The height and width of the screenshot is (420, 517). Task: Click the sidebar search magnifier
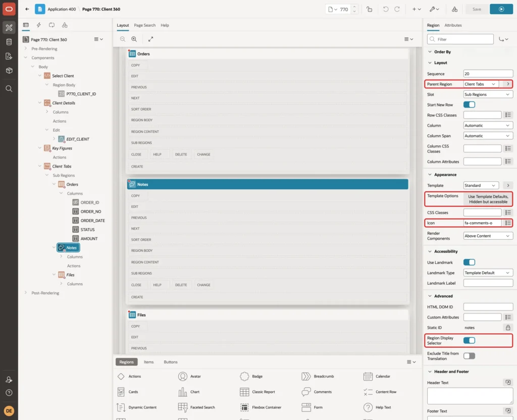point(9,89)
